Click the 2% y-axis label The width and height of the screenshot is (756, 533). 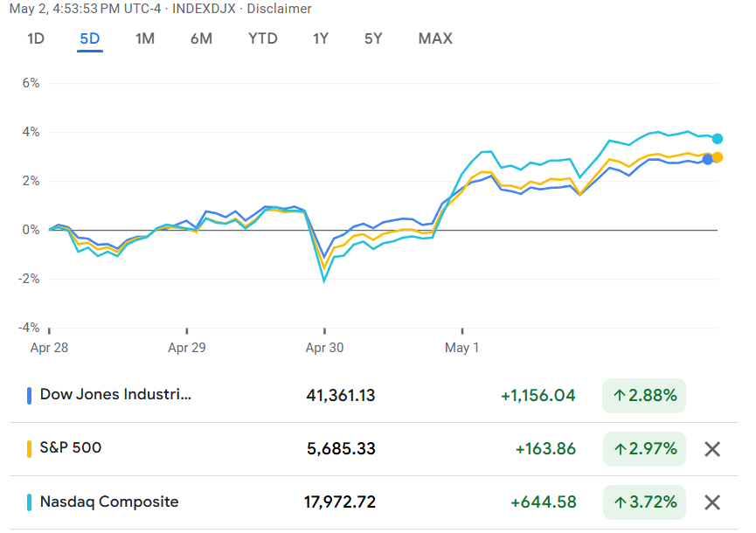(31, 181)
